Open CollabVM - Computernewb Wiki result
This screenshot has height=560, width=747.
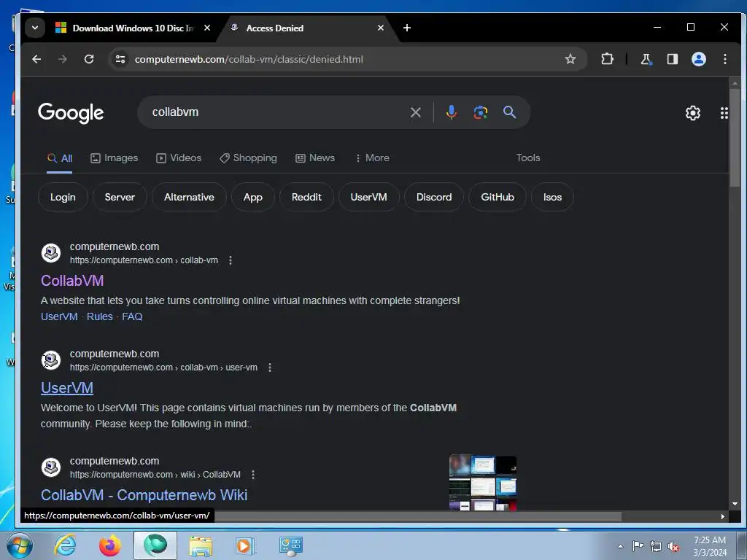144,495
